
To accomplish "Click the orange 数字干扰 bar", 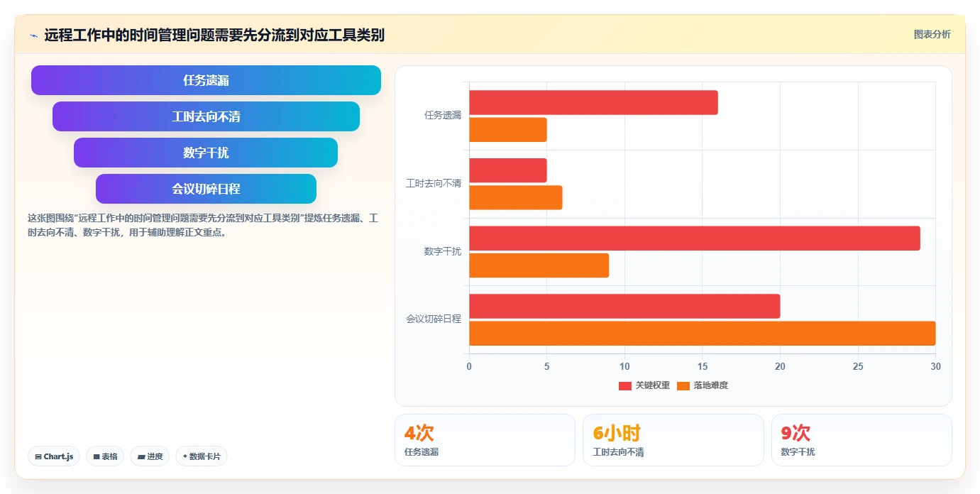I will (539, 265).
